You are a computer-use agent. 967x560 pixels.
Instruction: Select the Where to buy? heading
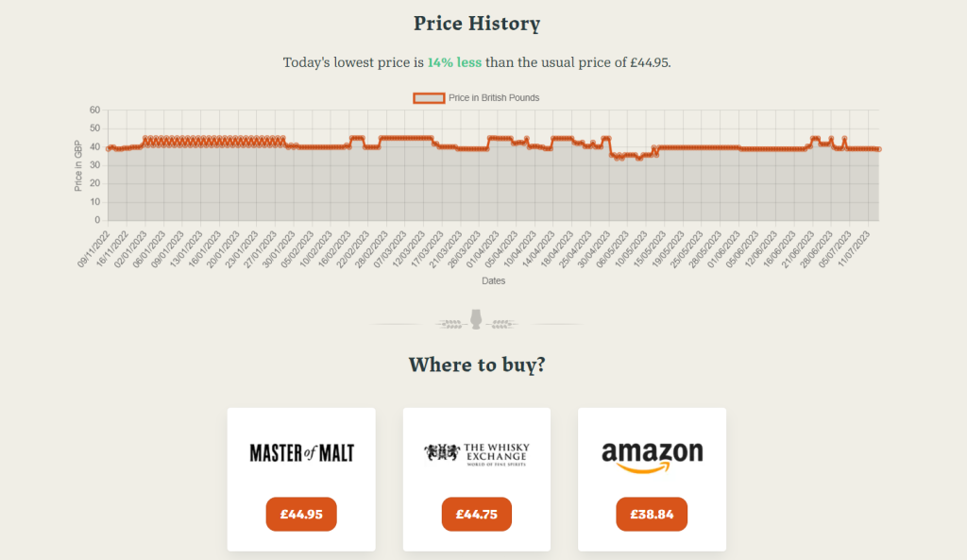pos(476,365)
